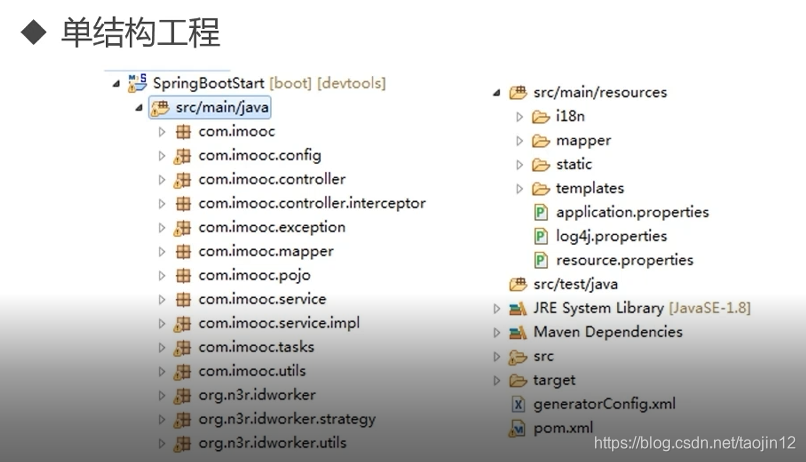Click the org.n3r.idworker.strategy package icon
Screen dimensions: 806x462
click(x=182, y=419)
